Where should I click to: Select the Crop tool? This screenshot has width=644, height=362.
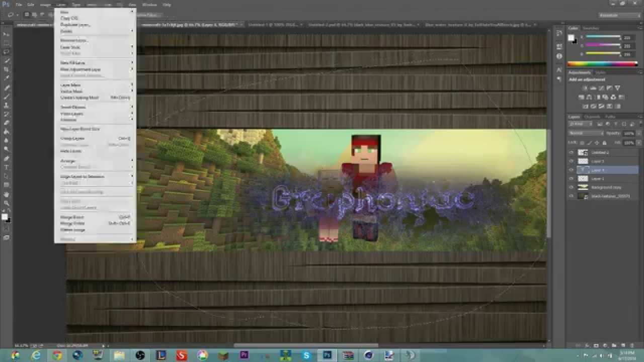click(x=7, y=69)
